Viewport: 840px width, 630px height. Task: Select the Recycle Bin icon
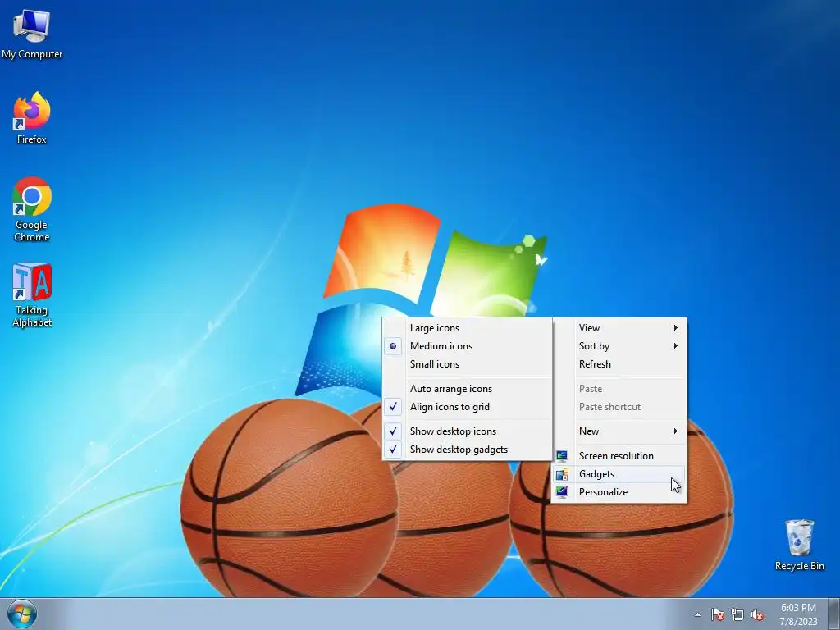coord(799,546)
